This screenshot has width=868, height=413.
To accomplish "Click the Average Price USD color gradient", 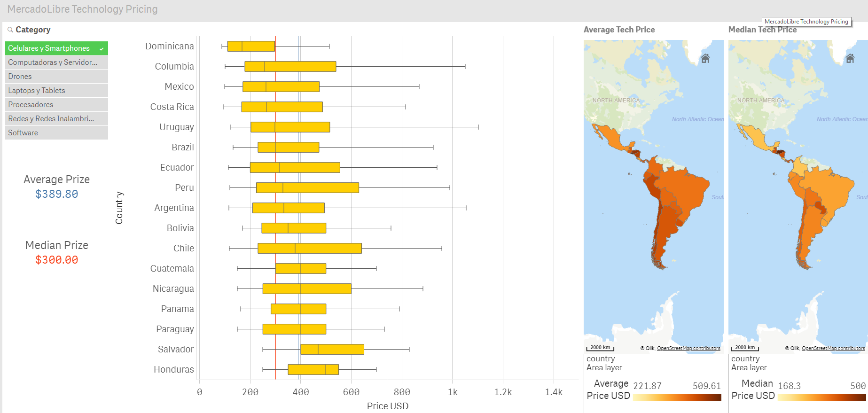I will [677, 397].
